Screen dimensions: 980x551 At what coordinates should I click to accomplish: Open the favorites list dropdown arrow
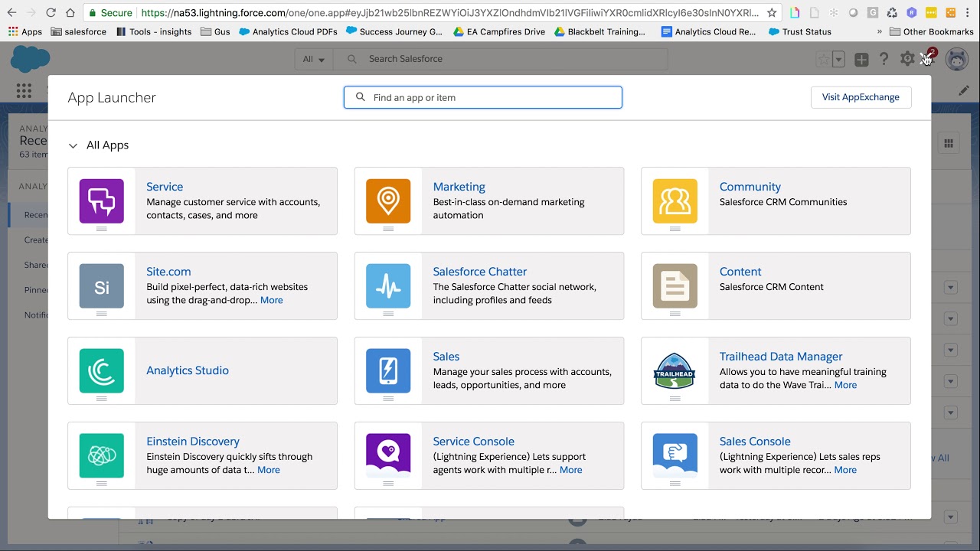(x=839, y=59)
